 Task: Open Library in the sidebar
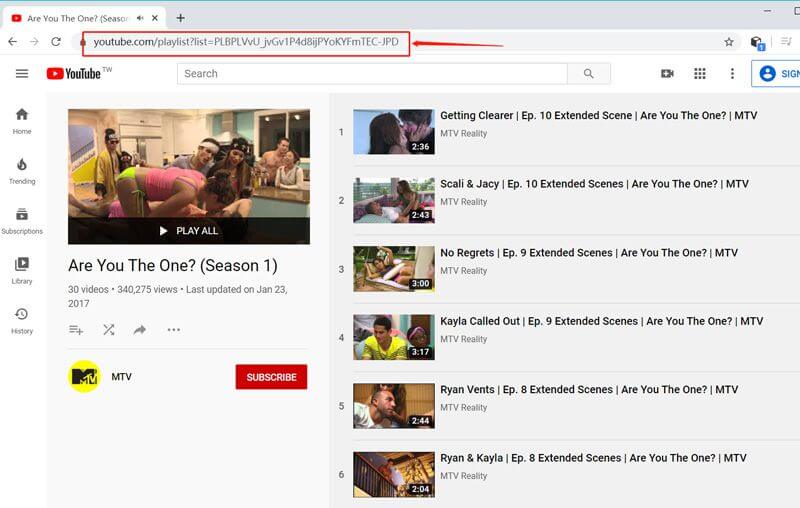22,271
